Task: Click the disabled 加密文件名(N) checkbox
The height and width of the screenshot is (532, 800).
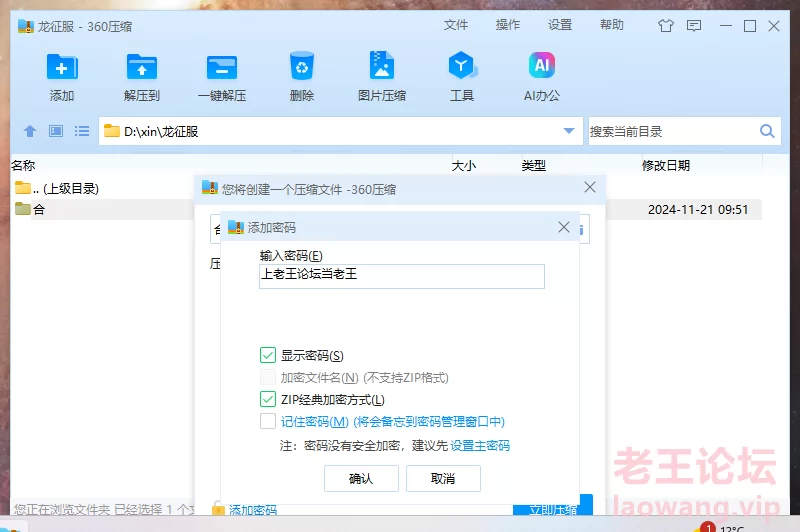Action: click(268, 377)
